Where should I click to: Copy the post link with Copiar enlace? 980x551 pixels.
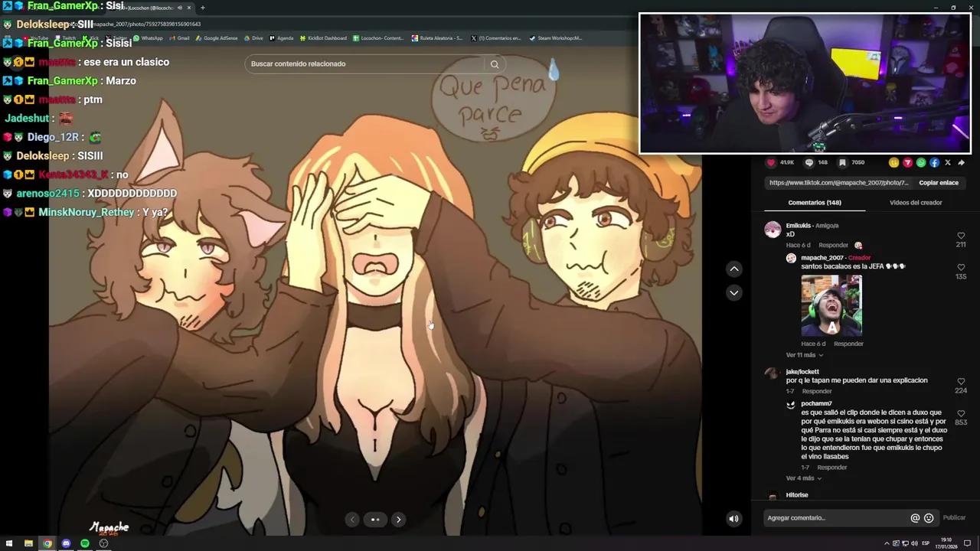[939, 183]
